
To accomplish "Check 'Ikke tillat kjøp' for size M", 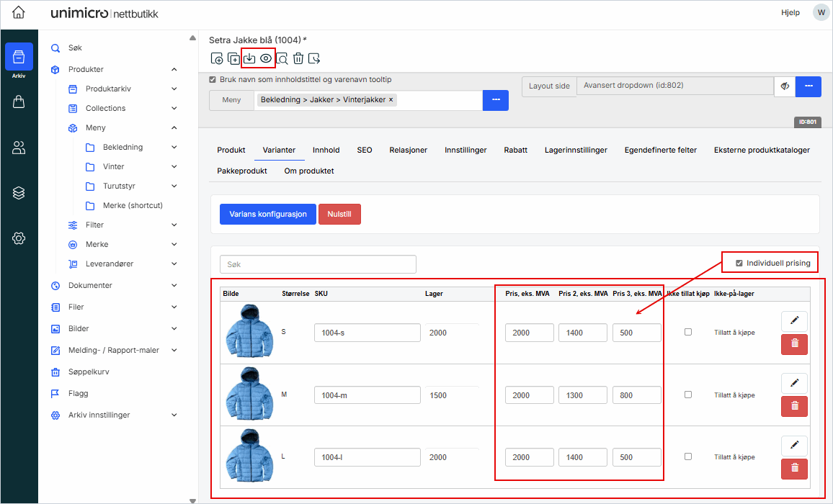I will pos(688,395).
